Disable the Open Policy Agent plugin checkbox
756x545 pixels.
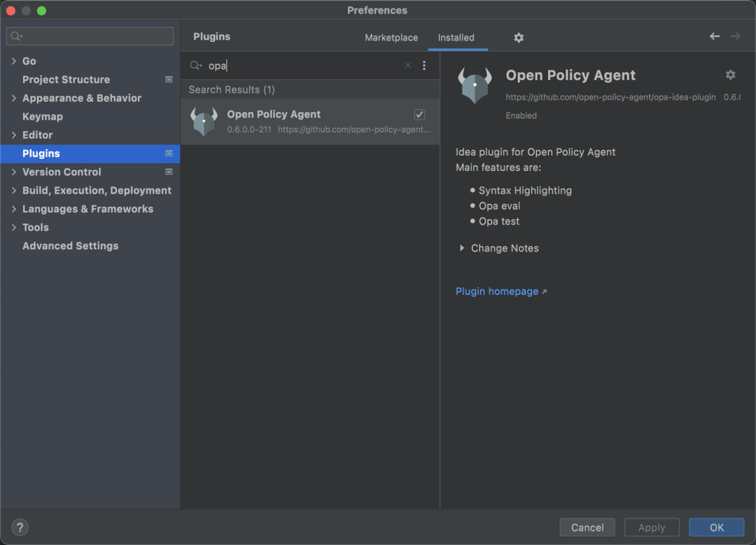coord(419,114)
